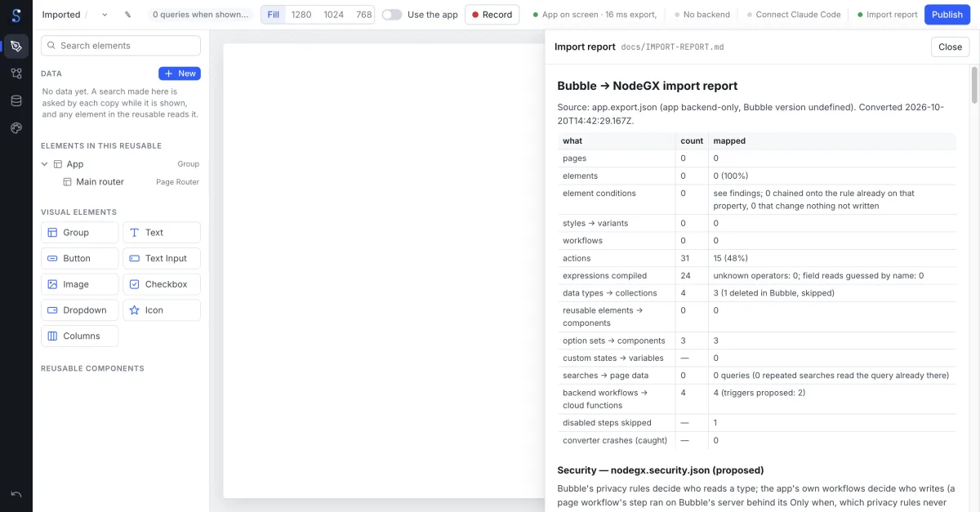Click the 'element conditions' row label
Viewport: 980px width, 512px height.
(x=599, y=194)
